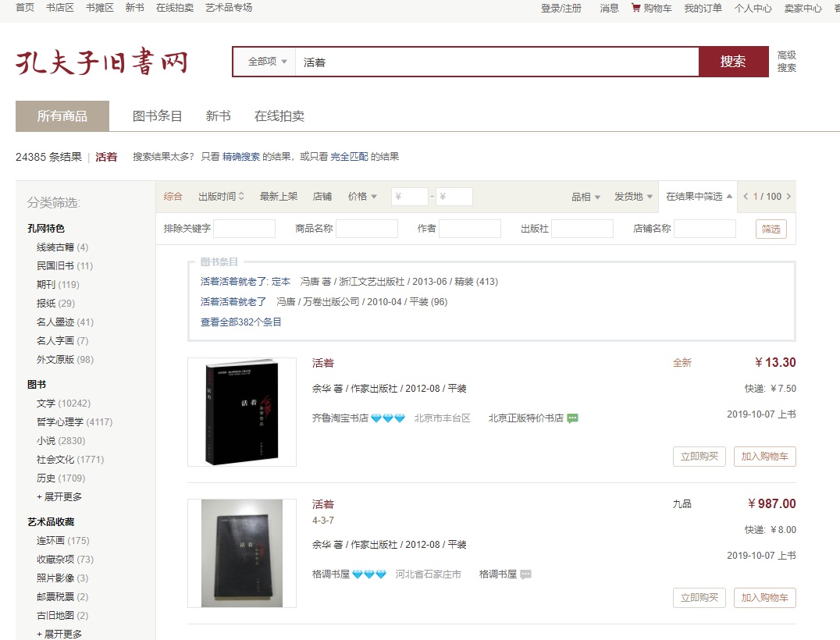Click the red 搜索 button
The height and width of the screenshot is (640, 840).
tap(733, 62)
